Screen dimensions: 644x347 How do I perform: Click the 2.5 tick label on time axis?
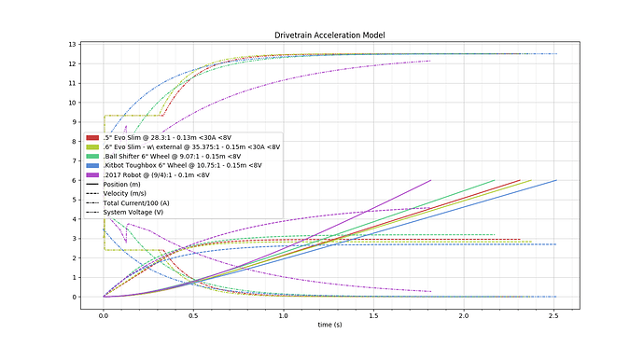(553, 316)
